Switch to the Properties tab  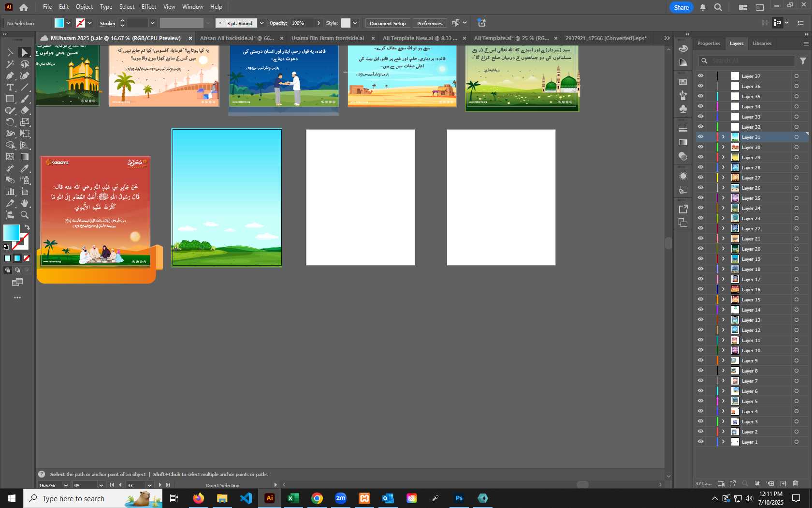709,44
